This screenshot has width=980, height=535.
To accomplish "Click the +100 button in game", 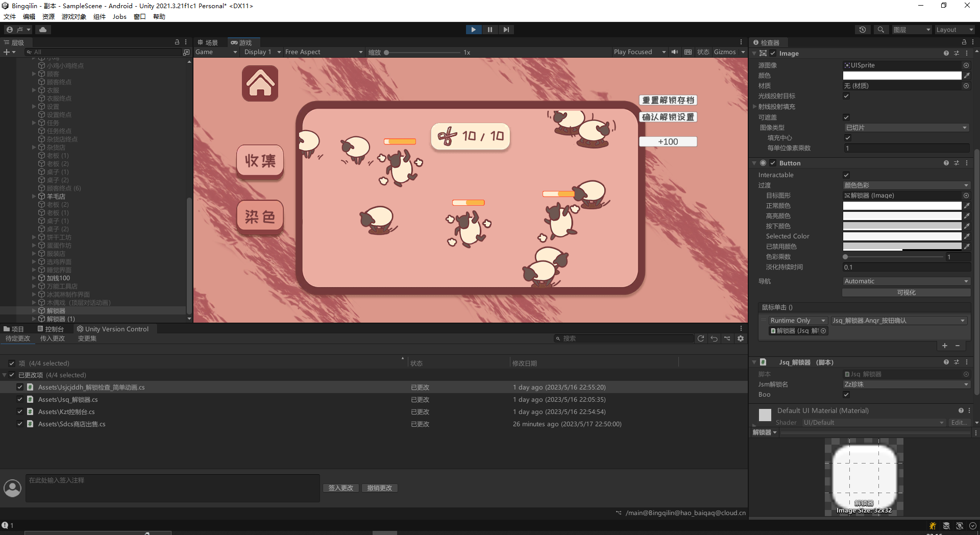I will point(668,142).
